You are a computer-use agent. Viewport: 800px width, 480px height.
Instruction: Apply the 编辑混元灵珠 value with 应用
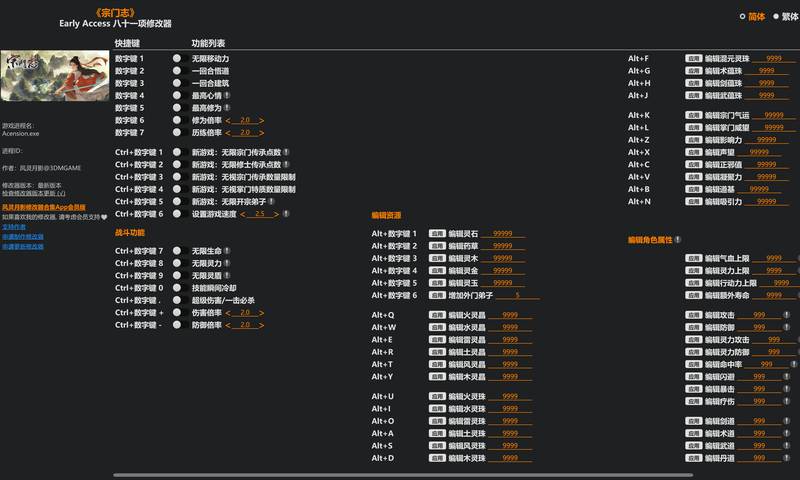pos(693,59)
